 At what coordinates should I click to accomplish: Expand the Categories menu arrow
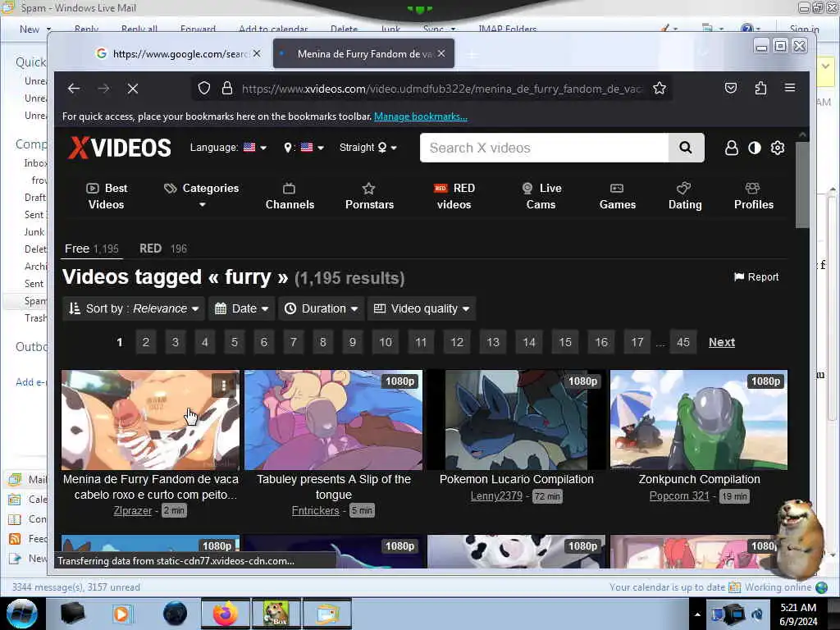click(x=202, y=204)
